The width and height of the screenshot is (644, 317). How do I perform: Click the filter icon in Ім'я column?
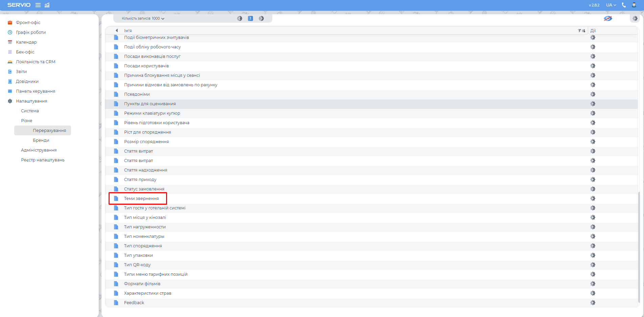[579, 31]
